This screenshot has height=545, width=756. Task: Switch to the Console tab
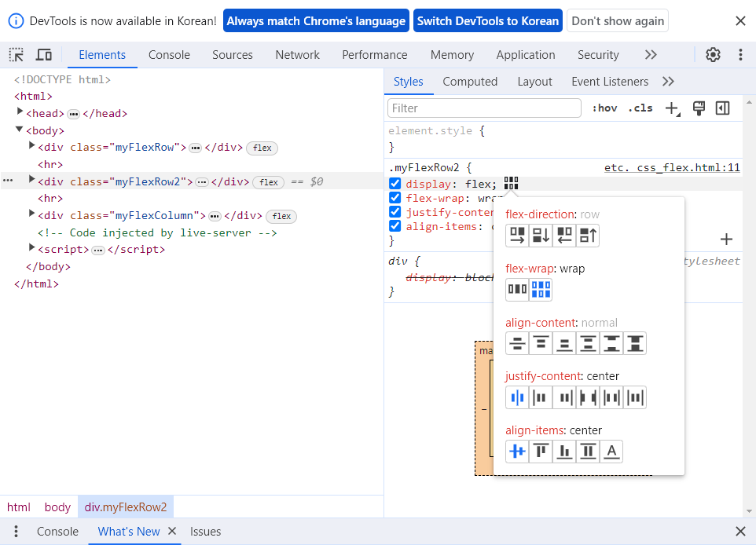click(169, 55)
